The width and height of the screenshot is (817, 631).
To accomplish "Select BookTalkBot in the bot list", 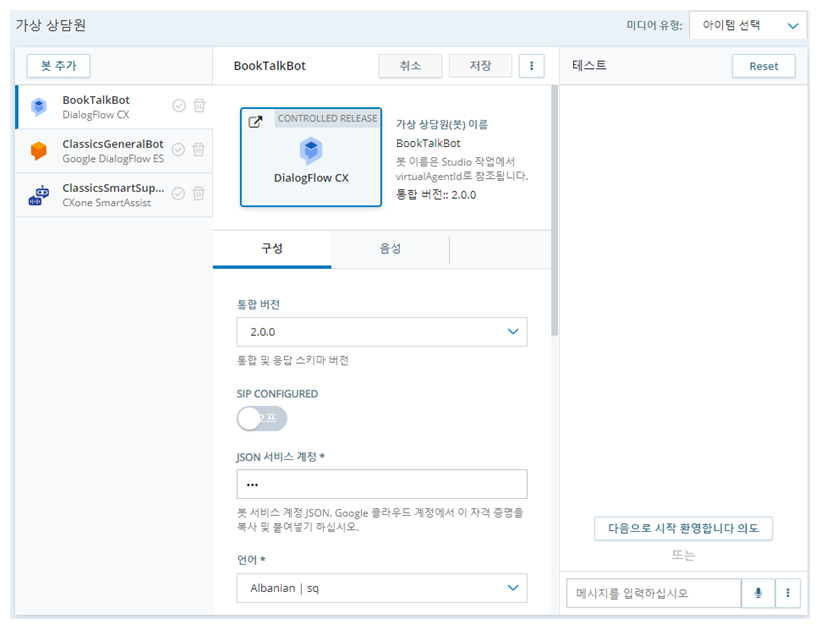I will click(114, 107).
